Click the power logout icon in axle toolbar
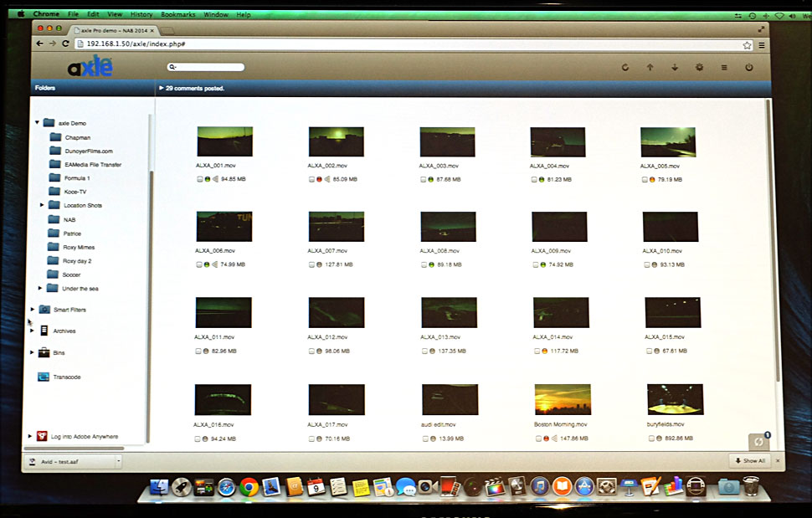Screen dimensions: 812x518 [x=748, y=68]
